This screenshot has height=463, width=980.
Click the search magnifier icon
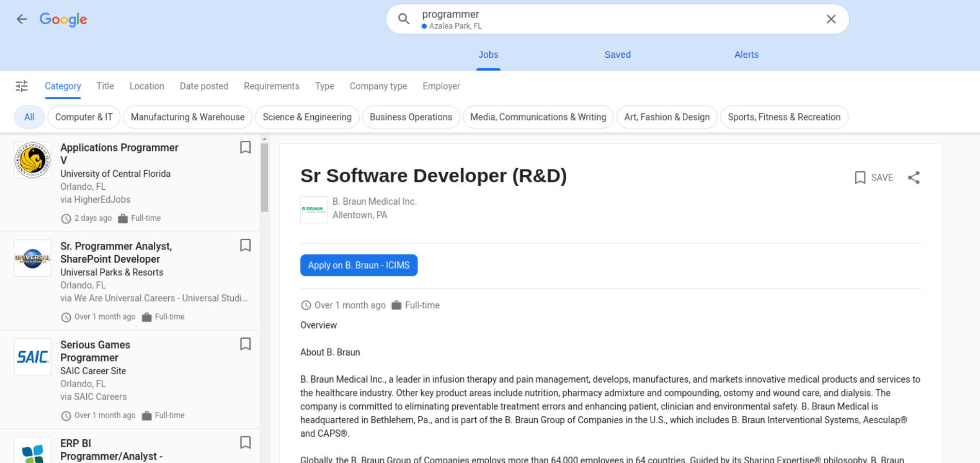point(404,19)
